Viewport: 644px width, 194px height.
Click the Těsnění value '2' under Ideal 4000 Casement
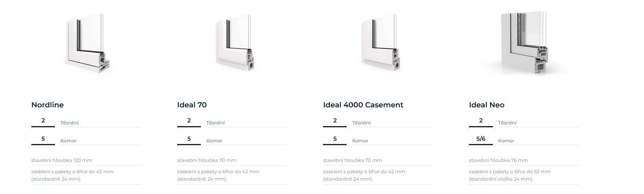(x=335, y=120)
